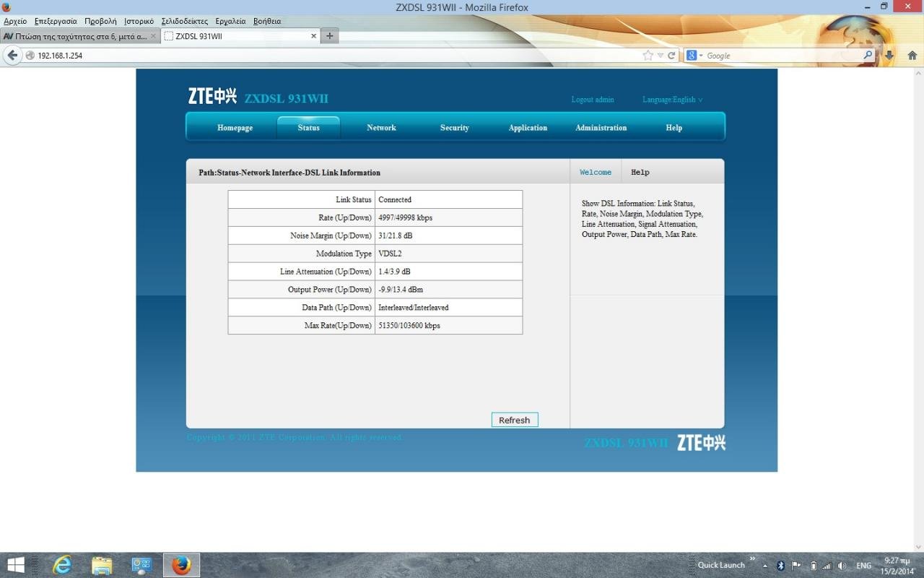The height and width of the screenshot is (578, 924).
Task: Switch input language via ENG indicator
Action: 864,566
